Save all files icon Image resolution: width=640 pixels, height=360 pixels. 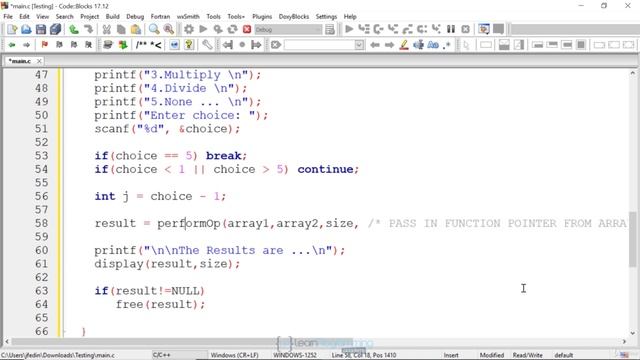pyautogui.click(x=55, y=29)
